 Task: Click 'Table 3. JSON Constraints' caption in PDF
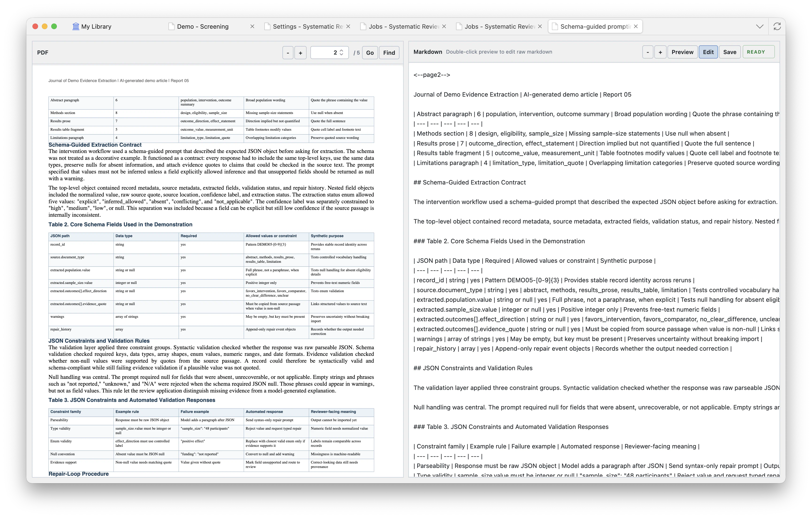click(x=132, y=400)
